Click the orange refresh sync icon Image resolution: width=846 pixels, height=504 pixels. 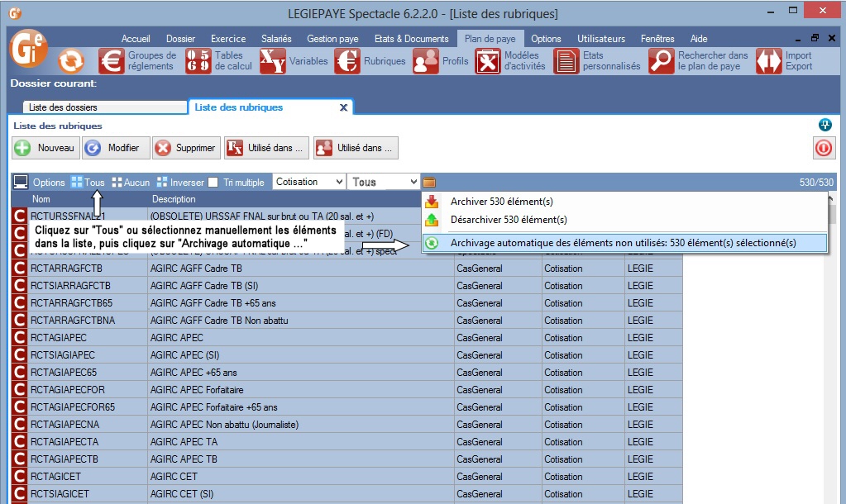pos(72,61)
